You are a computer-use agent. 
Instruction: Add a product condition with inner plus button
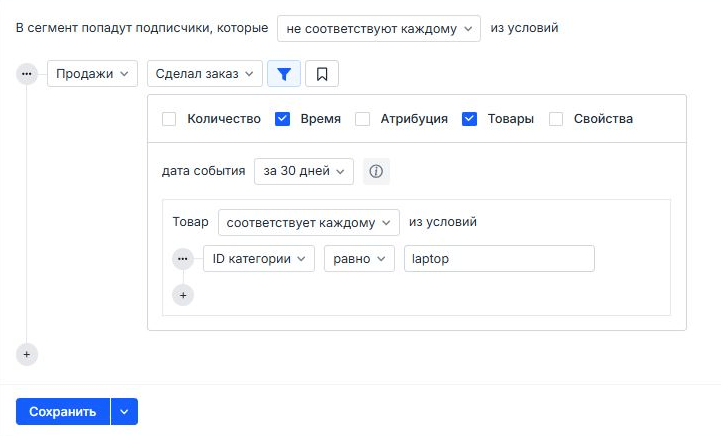tap(183, 295)
